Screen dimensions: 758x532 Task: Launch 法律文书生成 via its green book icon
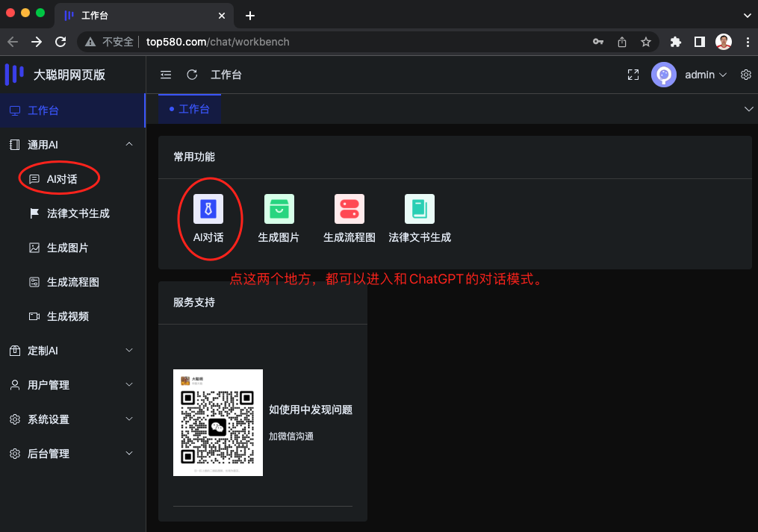(x=419, y=209)
